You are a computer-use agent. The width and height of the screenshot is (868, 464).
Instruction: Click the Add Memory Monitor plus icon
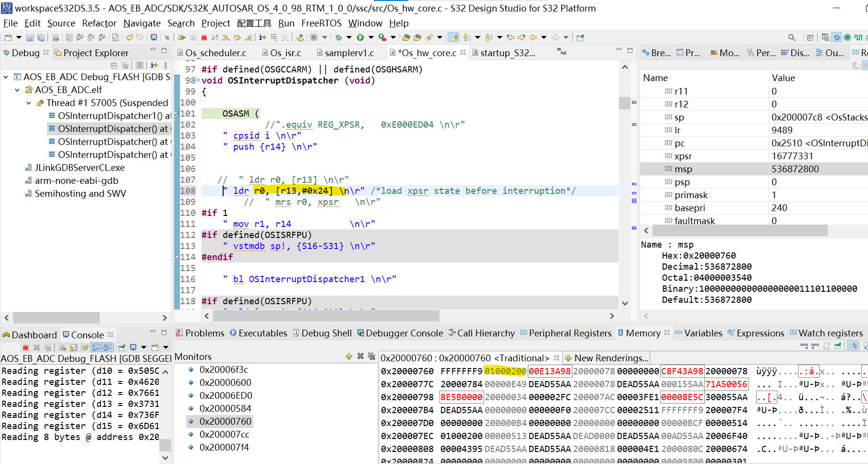click(349, 356)
